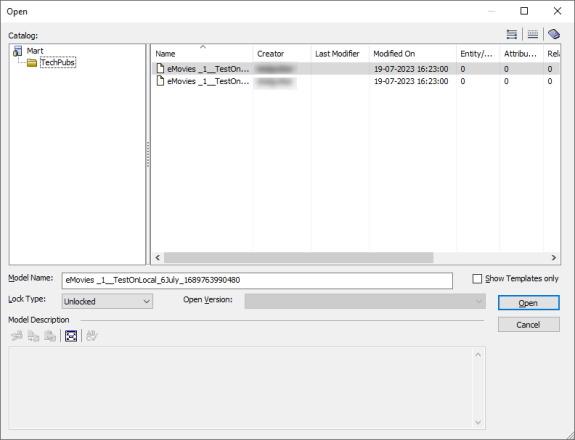Click the Mart catalog tag icon
575x440 pixels.
[x=554, y=34]
